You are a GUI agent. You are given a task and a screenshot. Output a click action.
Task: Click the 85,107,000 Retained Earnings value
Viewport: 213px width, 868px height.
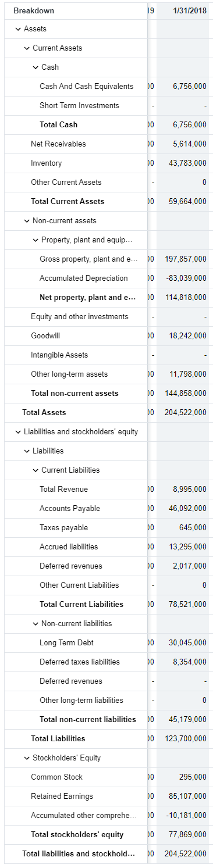click(187, 796)
